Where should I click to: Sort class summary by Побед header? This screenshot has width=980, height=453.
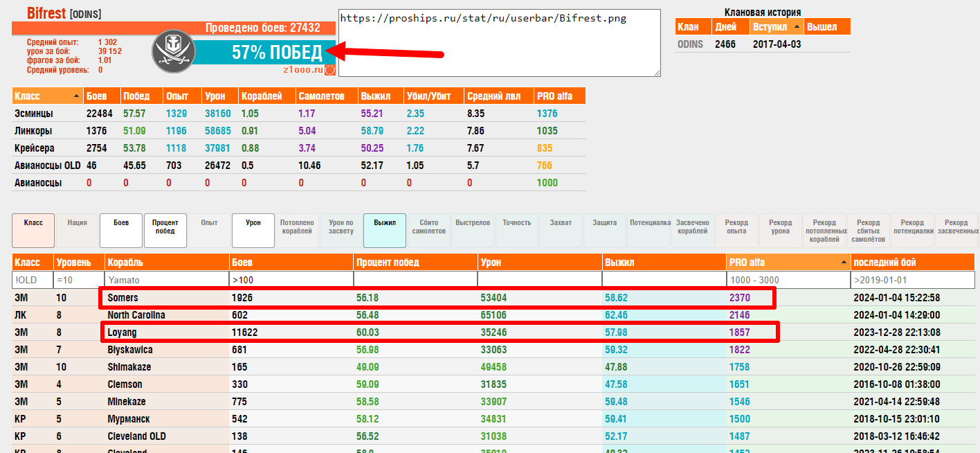pos(141,96)
